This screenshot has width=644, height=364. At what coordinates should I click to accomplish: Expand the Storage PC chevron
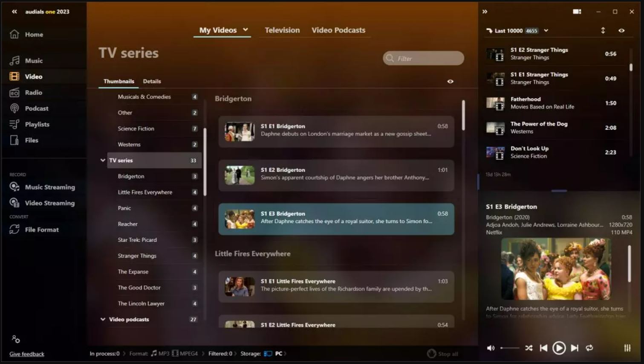coord(285,354)
